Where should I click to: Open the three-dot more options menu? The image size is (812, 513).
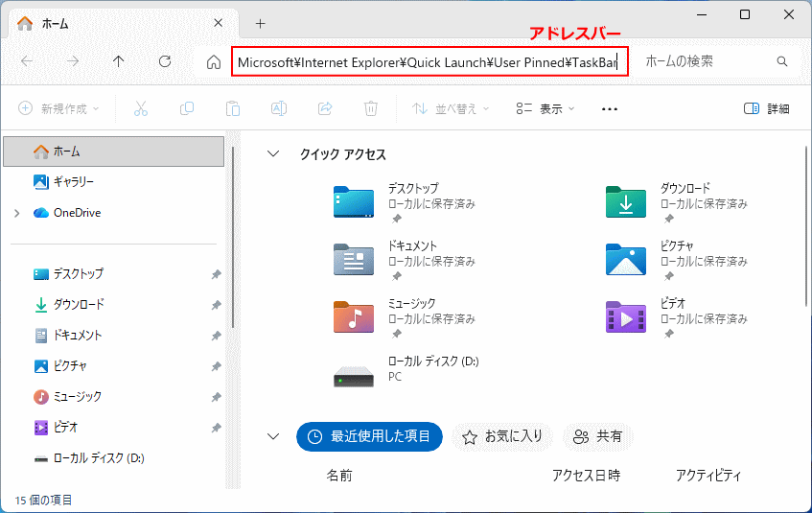pyautogui.click(x=610, y=108)
